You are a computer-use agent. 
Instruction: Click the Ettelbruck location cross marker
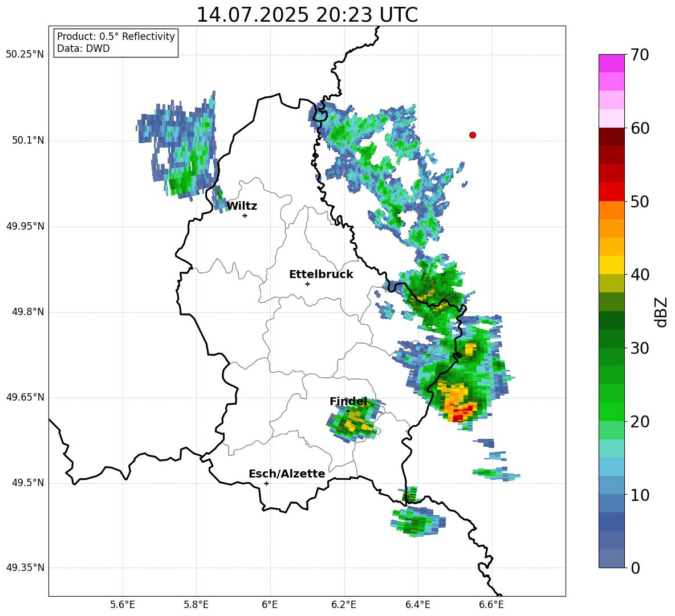pos(307,284)
